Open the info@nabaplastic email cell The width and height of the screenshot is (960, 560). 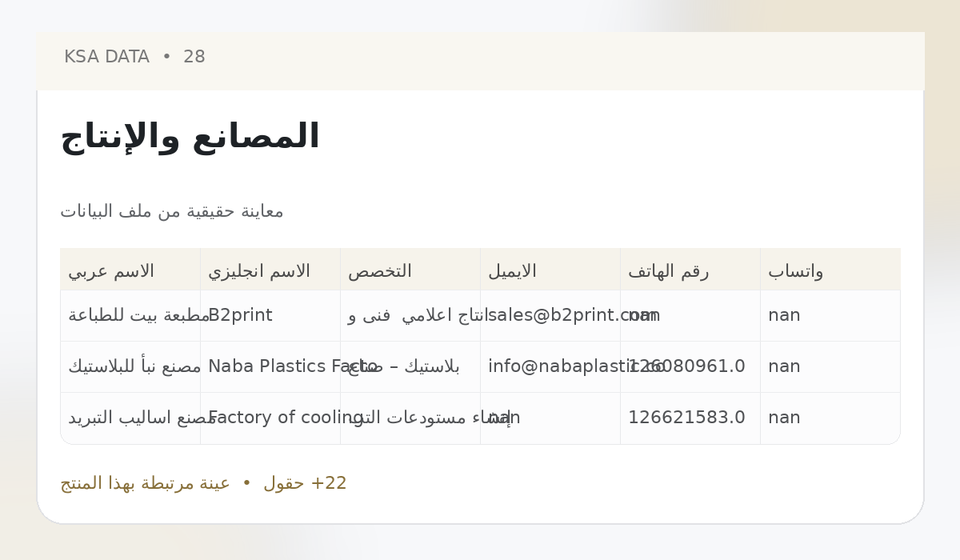pos(550,367)
